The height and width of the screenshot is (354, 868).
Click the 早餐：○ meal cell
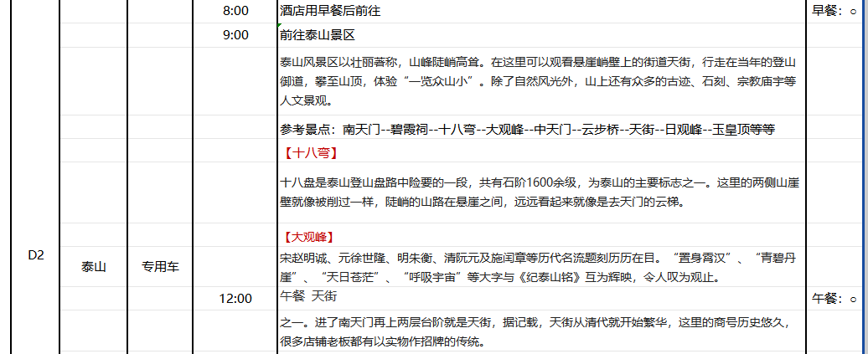tap(835, 12)
